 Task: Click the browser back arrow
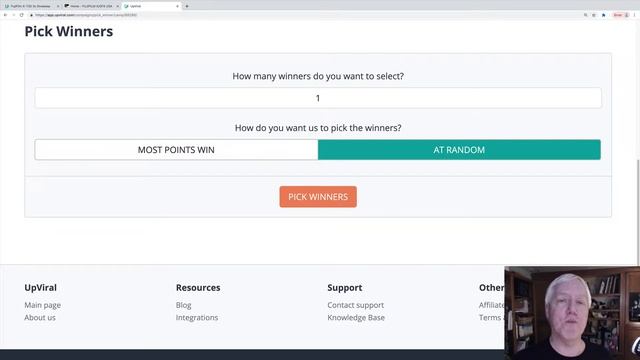[x=5, y=15]
